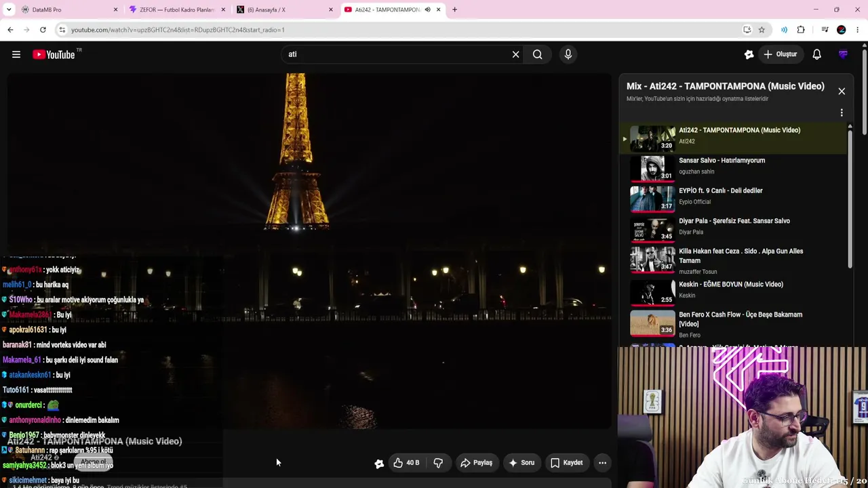Click the install app icon in address bar
Image resolution: width=868 pixels, height=488 pixels.
pos(747,30)
